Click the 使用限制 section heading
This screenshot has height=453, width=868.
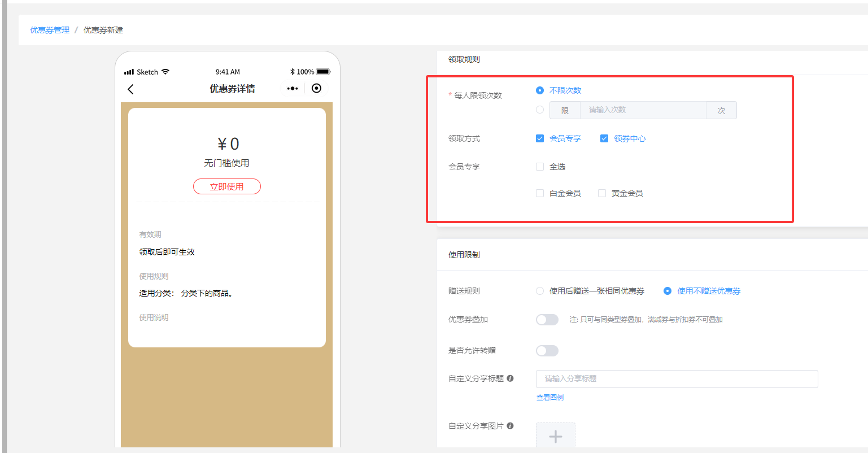[x=464, y=255]
